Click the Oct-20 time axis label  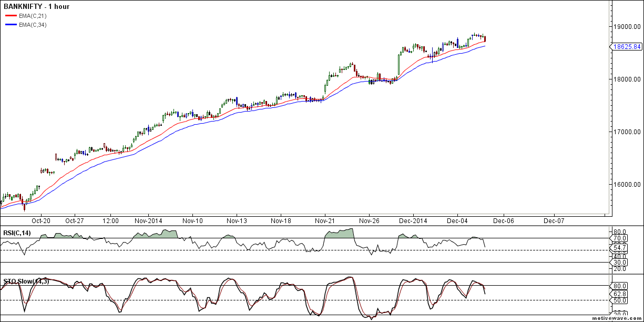[x=40, y=221]
